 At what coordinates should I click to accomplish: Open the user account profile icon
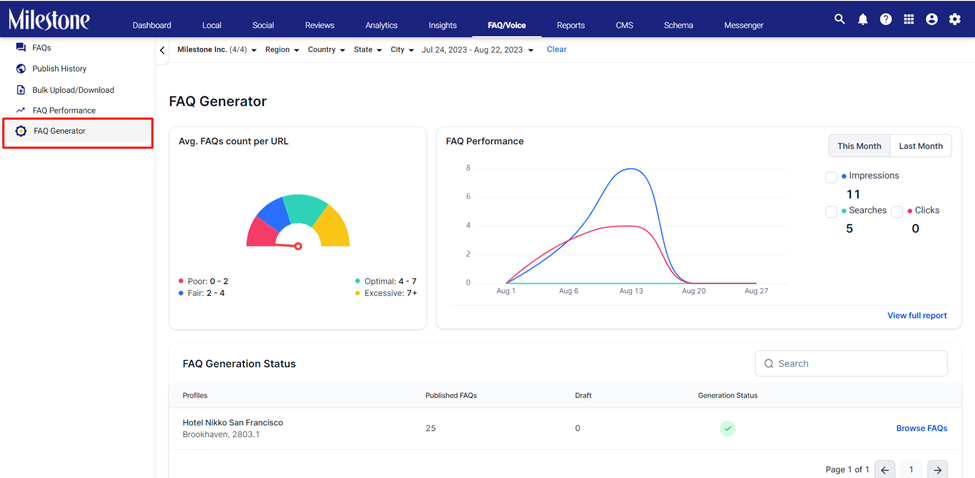pyautogui.click(x=931, y=19)
